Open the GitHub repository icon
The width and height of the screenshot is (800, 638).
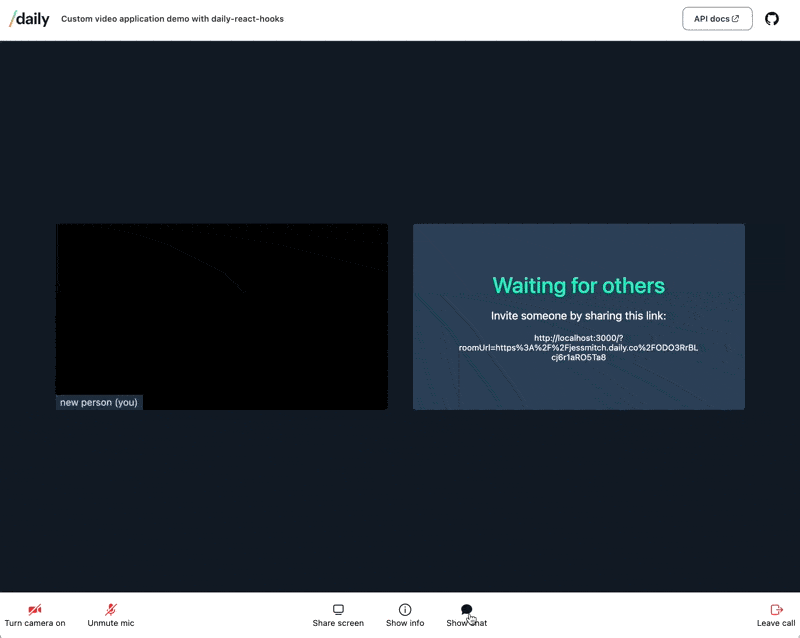(771, 19)
